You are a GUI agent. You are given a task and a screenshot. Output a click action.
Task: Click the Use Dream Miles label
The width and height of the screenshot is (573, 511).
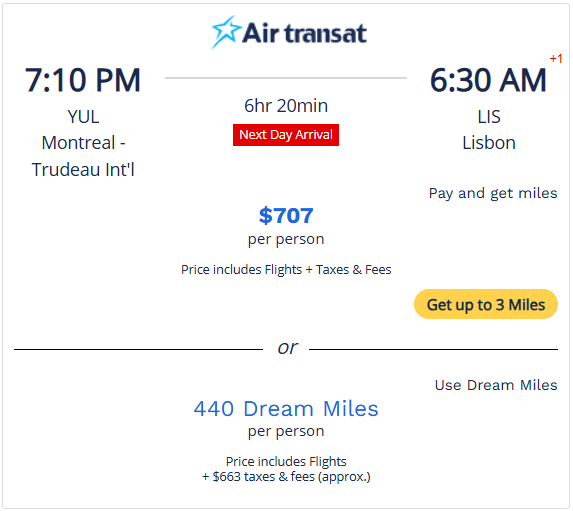point(496,385)
